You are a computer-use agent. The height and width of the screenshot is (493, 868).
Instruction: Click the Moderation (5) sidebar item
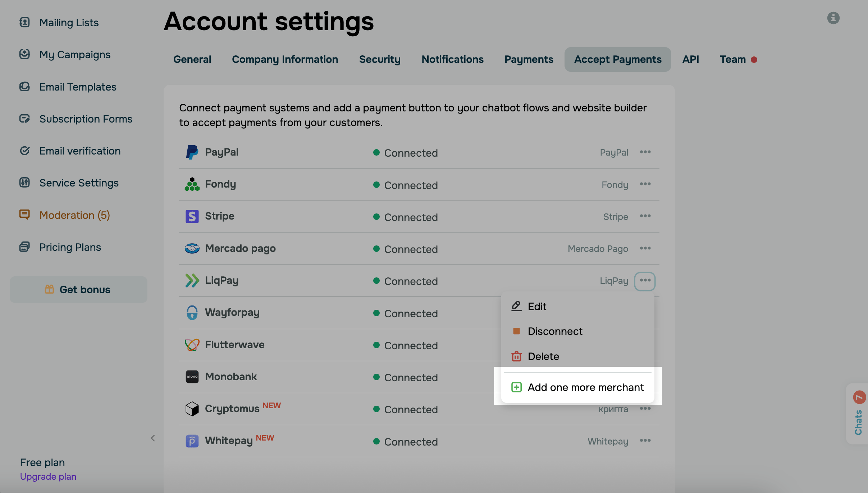tap(74, 215)
